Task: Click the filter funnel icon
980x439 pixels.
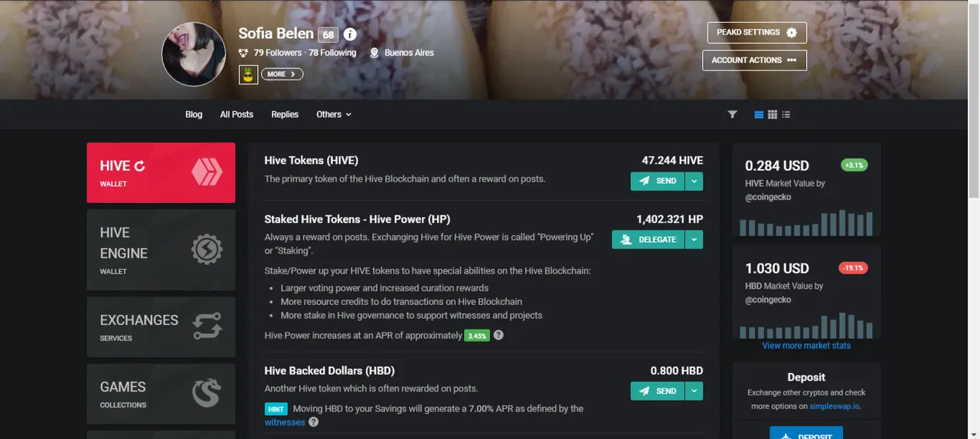Action: (732, 114)
